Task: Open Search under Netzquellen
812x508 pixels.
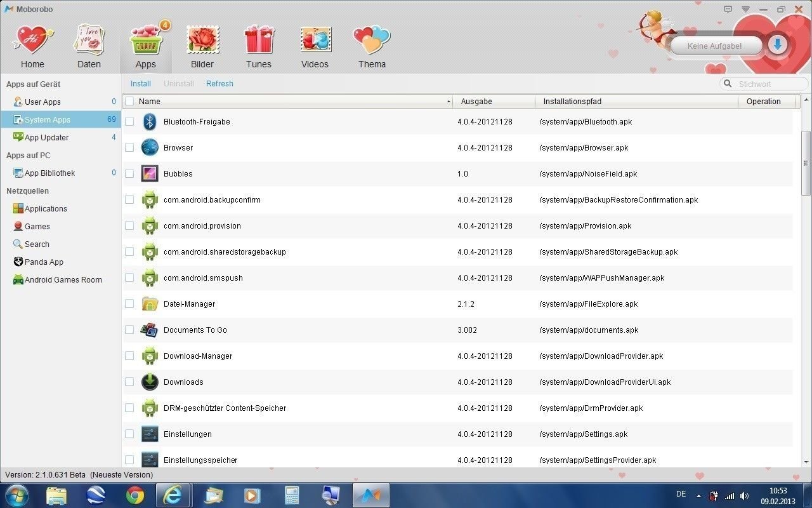Action: coord(60,244)
